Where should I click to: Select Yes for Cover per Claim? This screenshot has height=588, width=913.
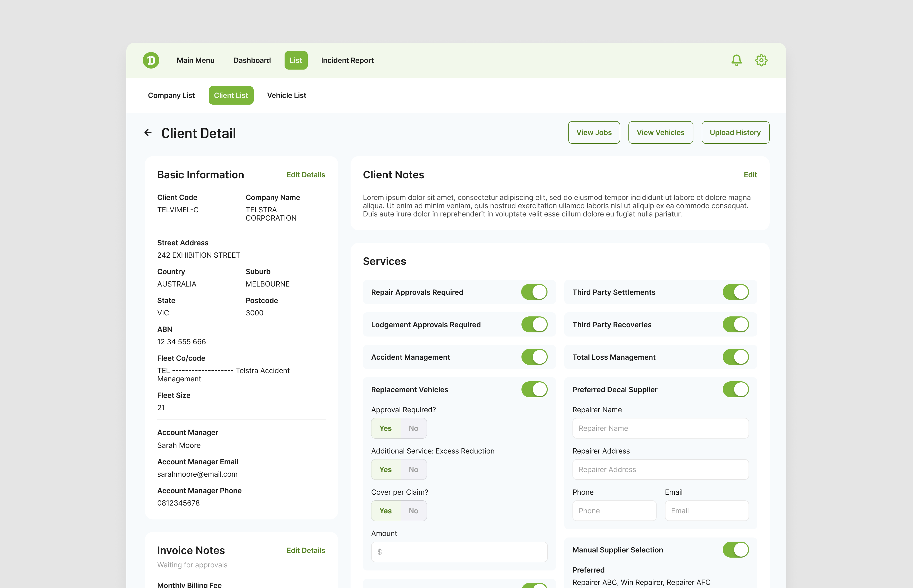pos(386,511)
